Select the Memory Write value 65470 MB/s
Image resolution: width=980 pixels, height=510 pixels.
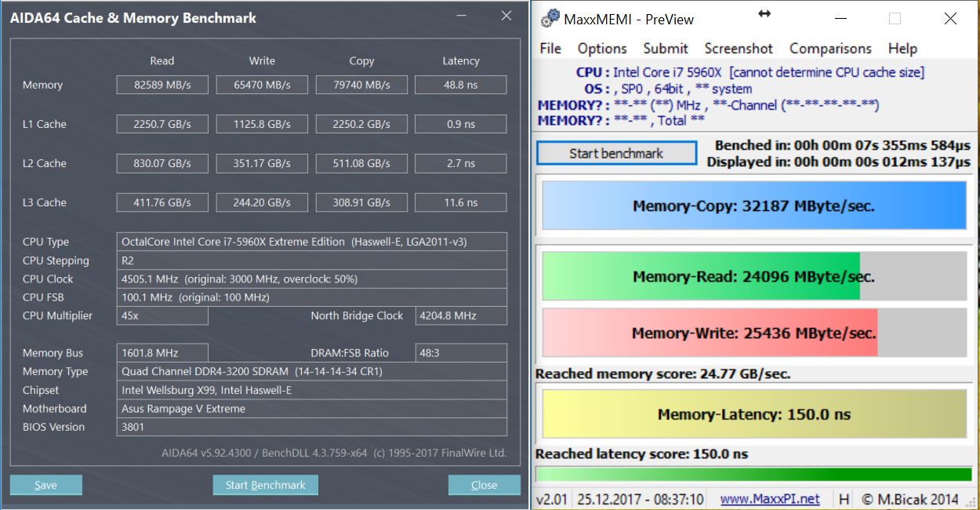coord(262,85)
